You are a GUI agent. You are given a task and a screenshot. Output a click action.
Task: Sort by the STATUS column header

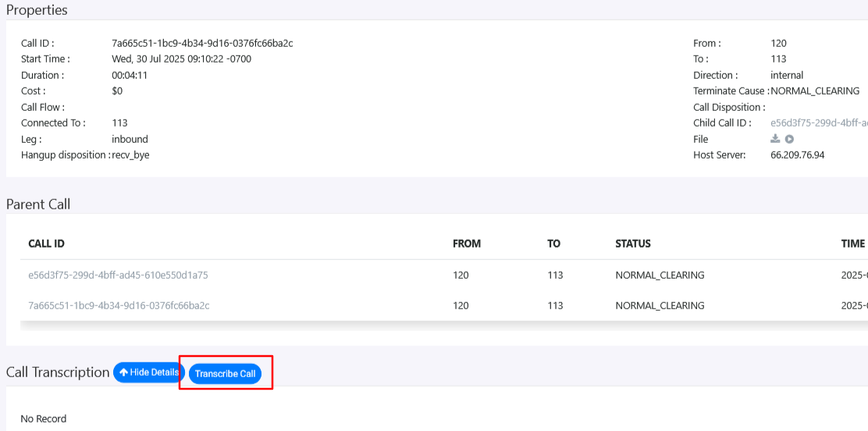[632, 244]
